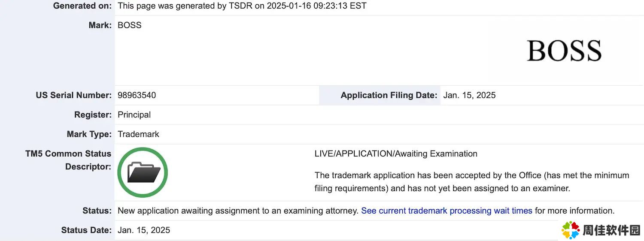This screenshot has width=644, height=241.
Task: Click the Mark Type label
Action: pyautogui.click(x=89, y=134)
